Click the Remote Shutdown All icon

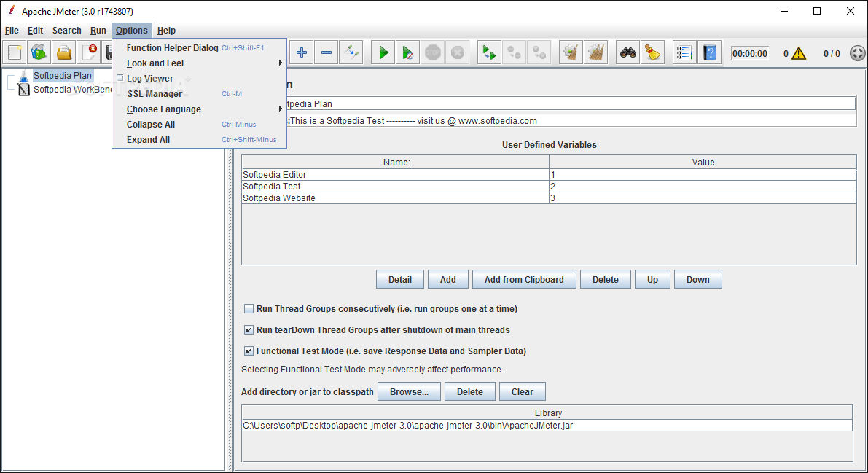[x=539, y=52]
